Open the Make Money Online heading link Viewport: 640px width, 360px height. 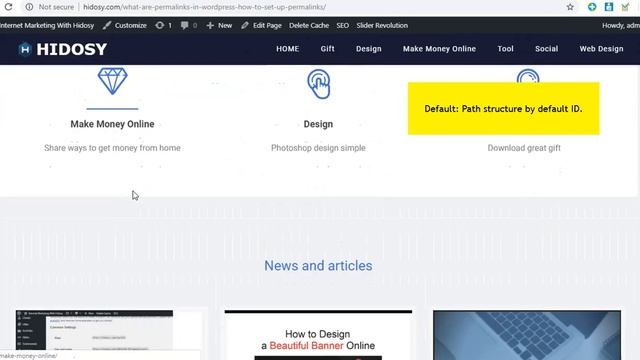112,124
